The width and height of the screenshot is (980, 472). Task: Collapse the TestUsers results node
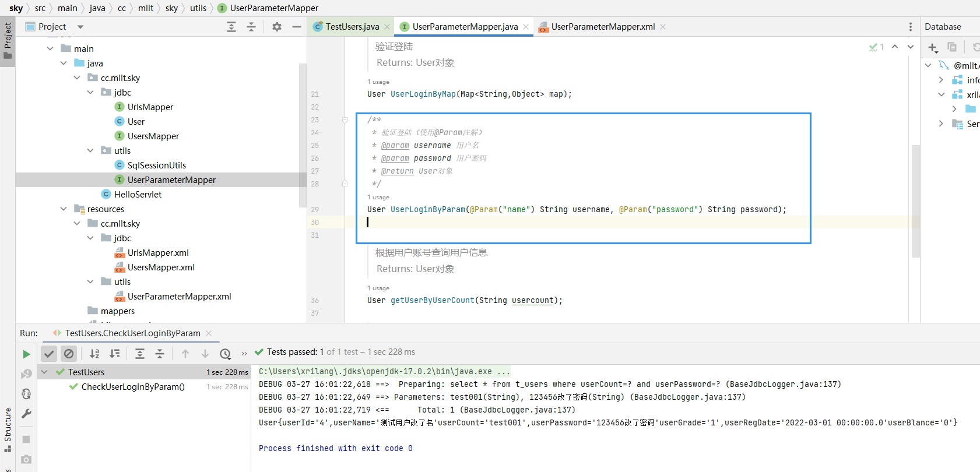point(44,372)
